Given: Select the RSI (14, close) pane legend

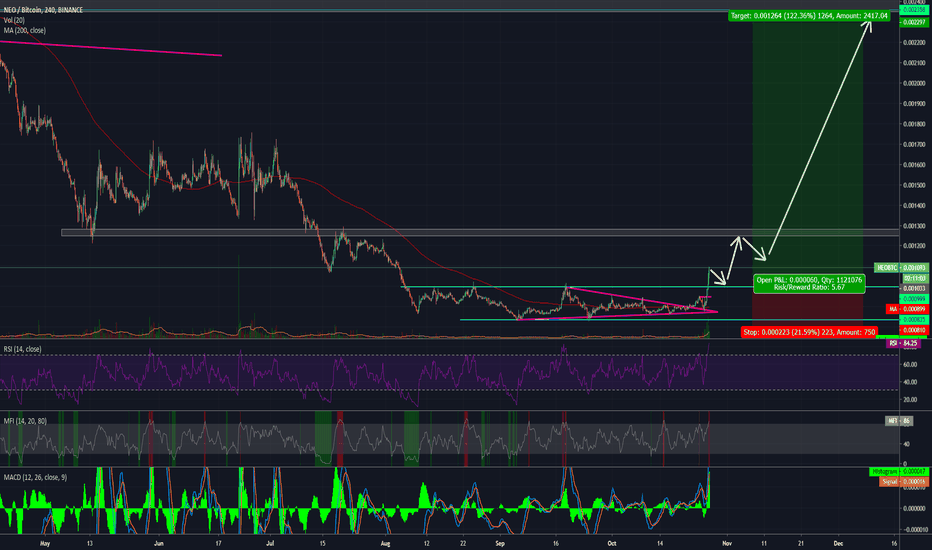Looking at the screenshot, I should tap(23, 349).
